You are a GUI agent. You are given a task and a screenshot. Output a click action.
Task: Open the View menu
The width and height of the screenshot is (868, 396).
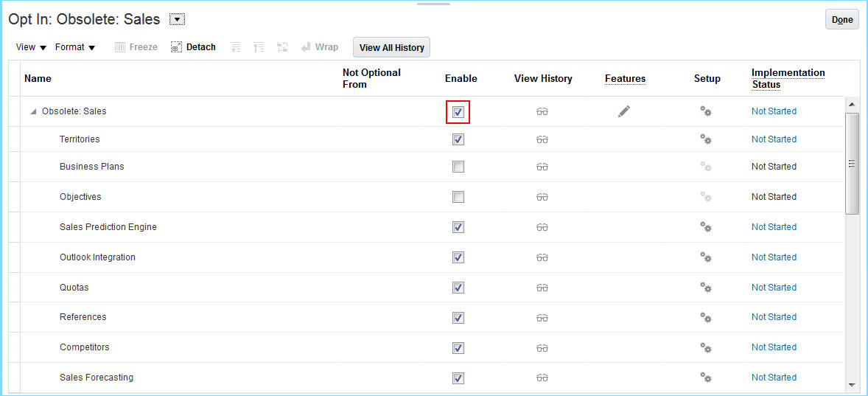31,47
